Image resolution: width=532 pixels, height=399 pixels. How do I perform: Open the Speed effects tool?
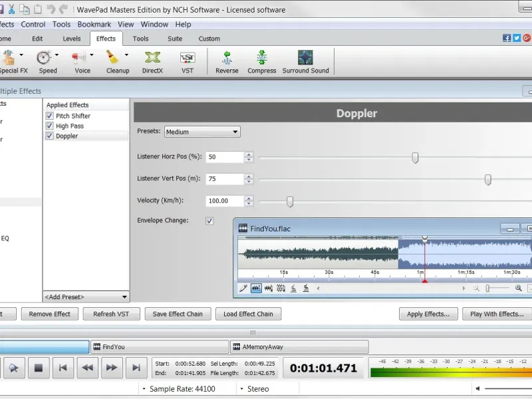pos(45,59)
